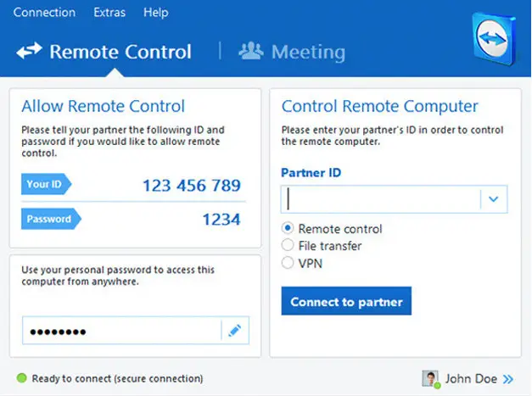Image resolution: width=532 pixels, height=396 pixels.
Task: Click the Password label tag
Action: point(51,219)
